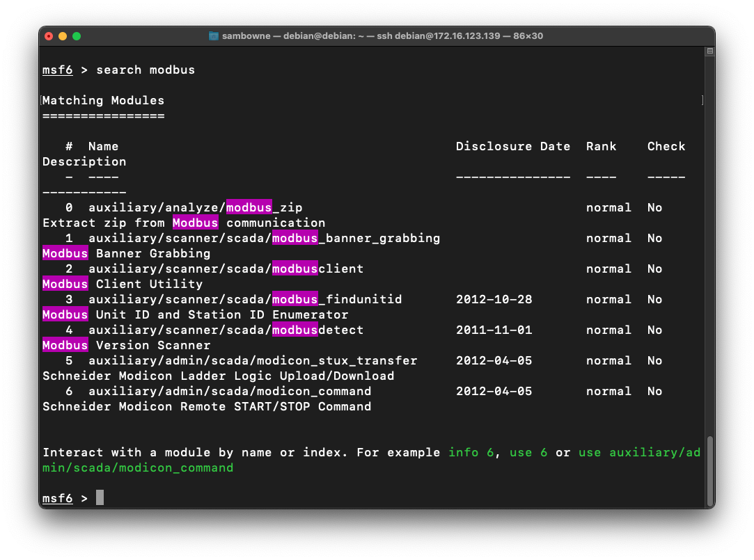
Task: Click the 'Modbus Banner Grabbing' description
Action: coord(127,254)
